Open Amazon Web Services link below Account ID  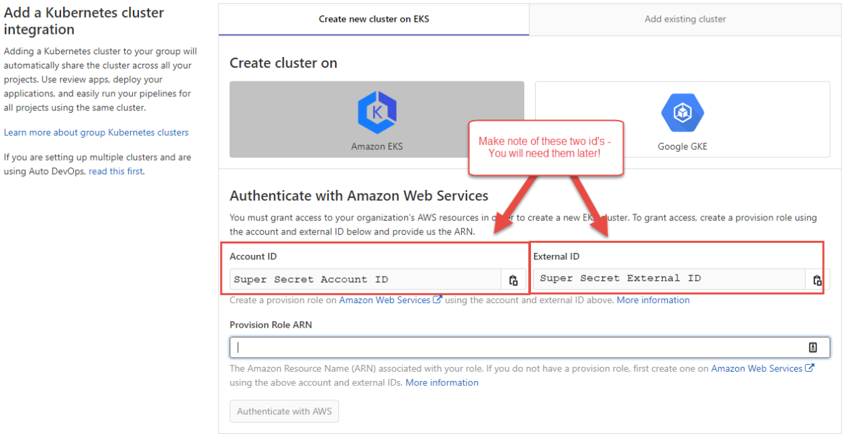(x=391, y=300)
